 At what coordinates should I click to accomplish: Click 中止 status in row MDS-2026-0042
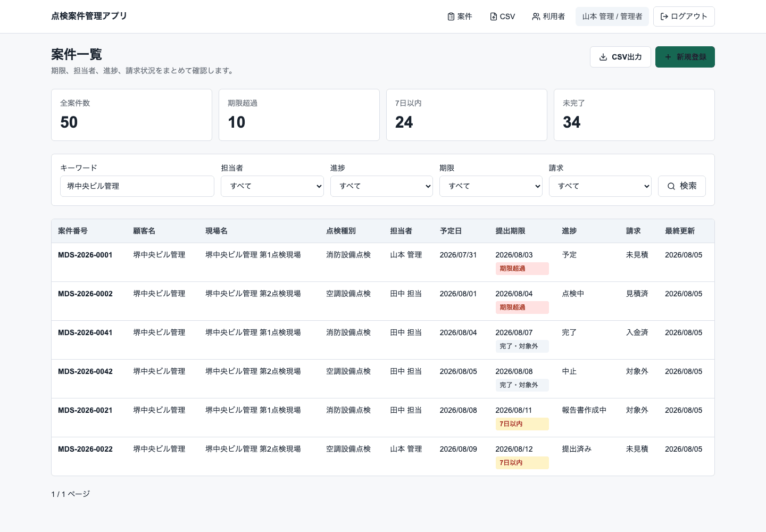pos(569,371)
